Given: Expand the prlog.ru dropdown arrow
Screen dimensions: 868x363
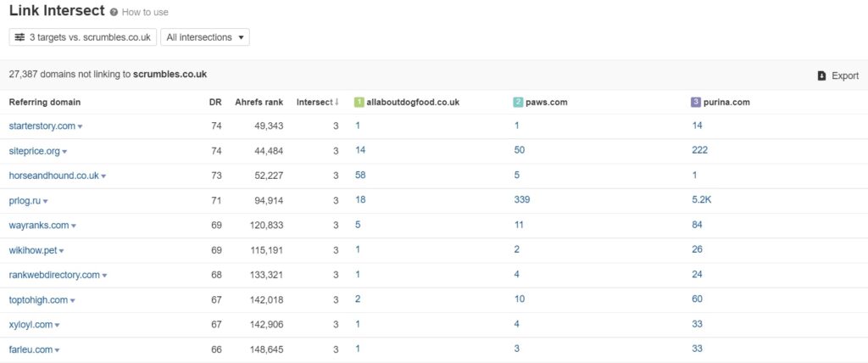Looking at the screenshot, I should [x=46, y=202].
